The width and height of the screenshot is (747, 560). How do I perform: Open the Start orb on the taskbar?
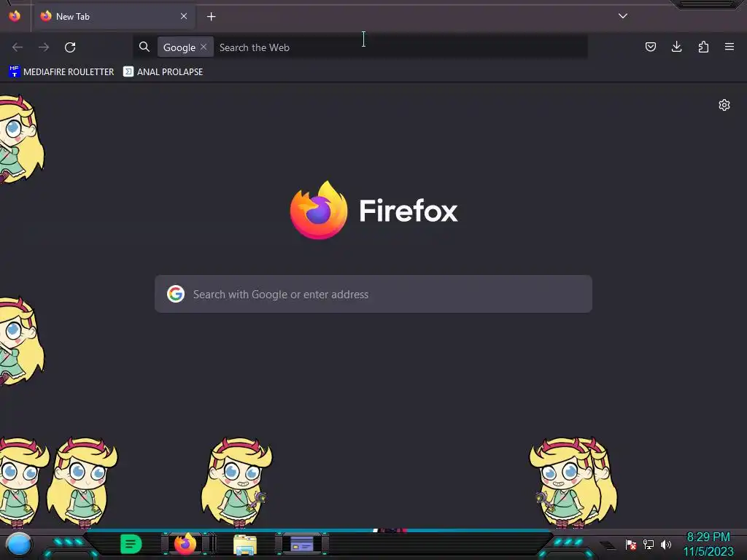click(x=18, y=545)
